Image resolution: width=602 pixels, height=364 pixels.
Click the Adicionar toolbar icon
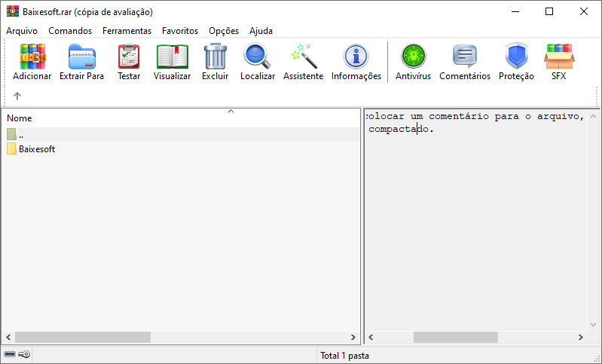click(x=32, y=62)
